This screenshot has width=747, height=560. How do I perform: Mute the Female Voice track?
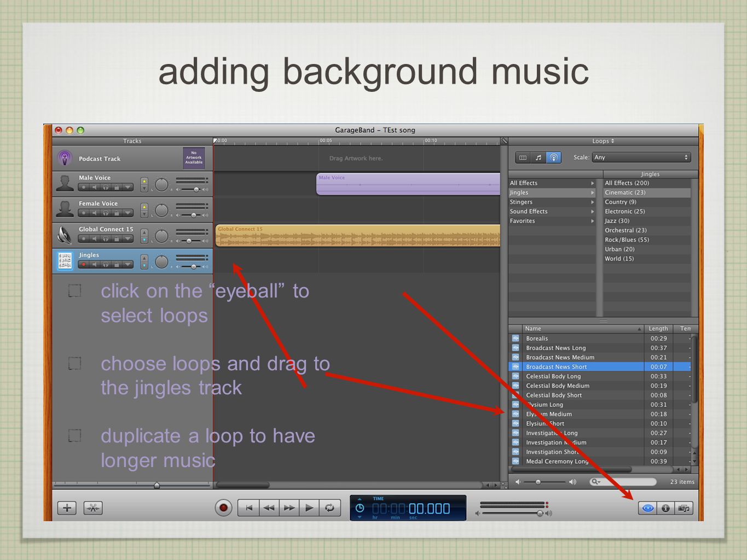95,213
